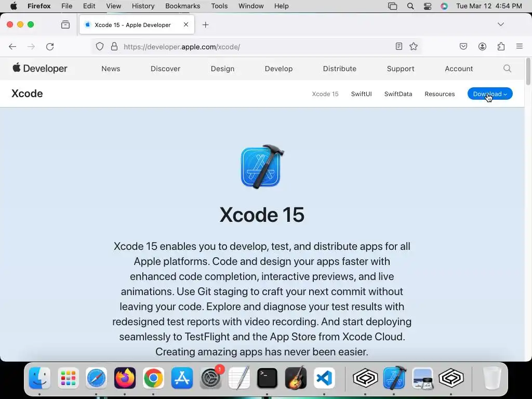This screenshot has width=532, height=399.
Task: Click the Siri icon in menu bar
Action: [444, 6]
